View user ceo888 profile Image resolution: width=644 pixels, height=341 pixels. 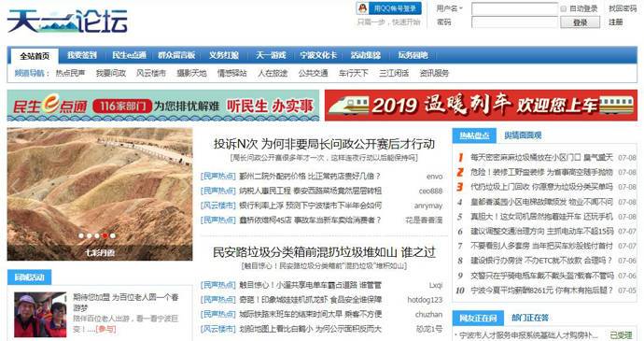(x=430, y=191)
